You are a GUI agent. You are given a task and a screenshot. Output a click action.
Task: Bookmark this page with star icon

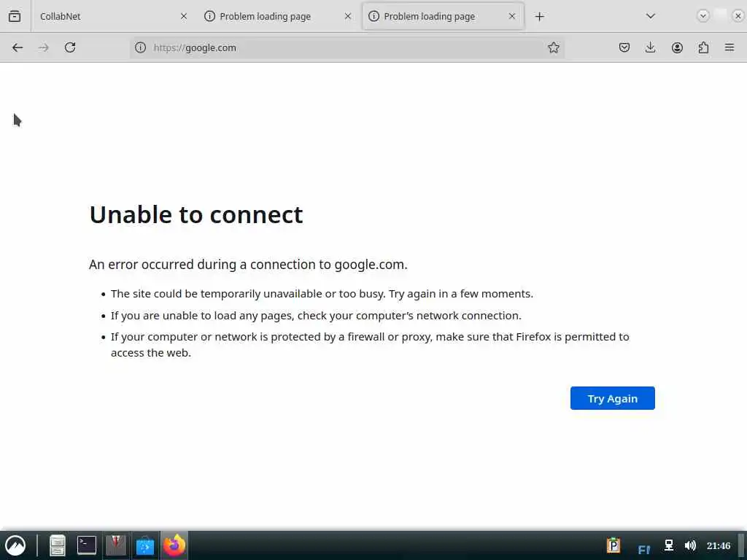click(553, 47)
